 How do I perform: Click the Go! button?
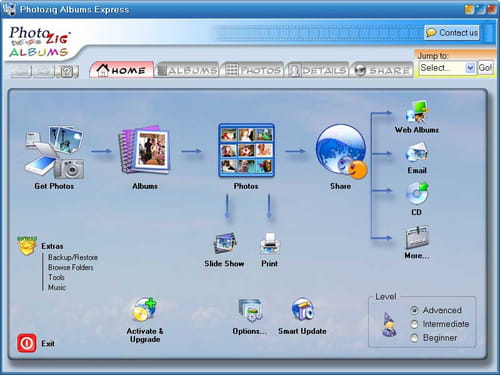tap(485, 68)
